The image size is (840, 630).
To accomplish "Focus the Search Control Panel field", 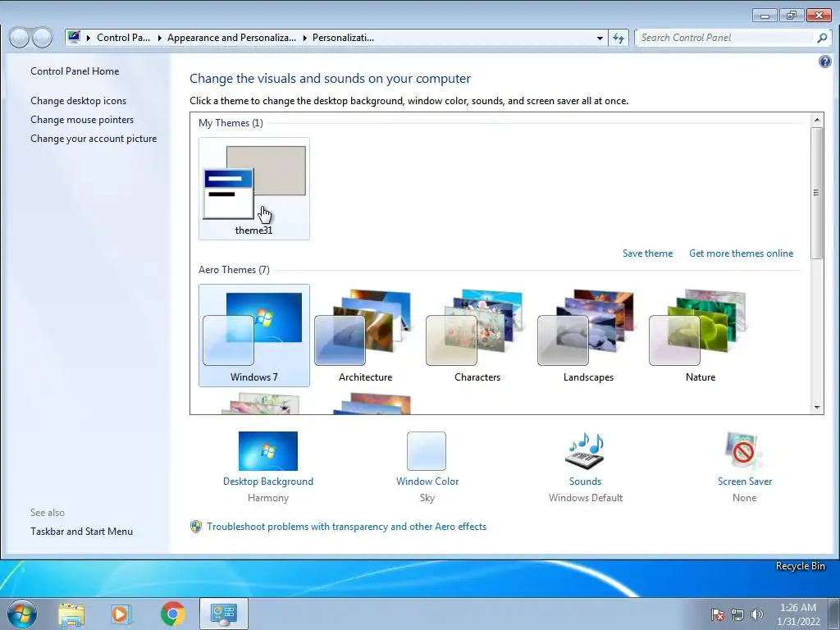I will (x=726, y=38).
